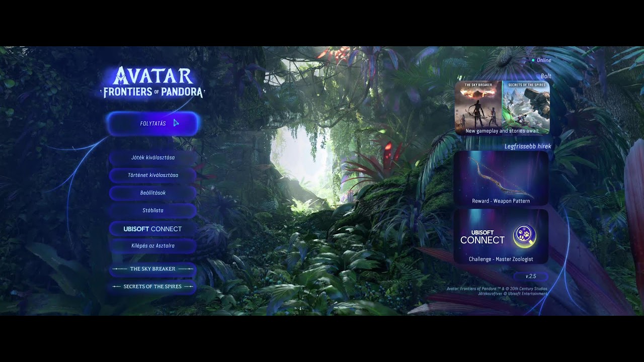This screenshot has height=362, width=644.
Task: Click the Master Zoologist paw badge icon
Action: 525,236
